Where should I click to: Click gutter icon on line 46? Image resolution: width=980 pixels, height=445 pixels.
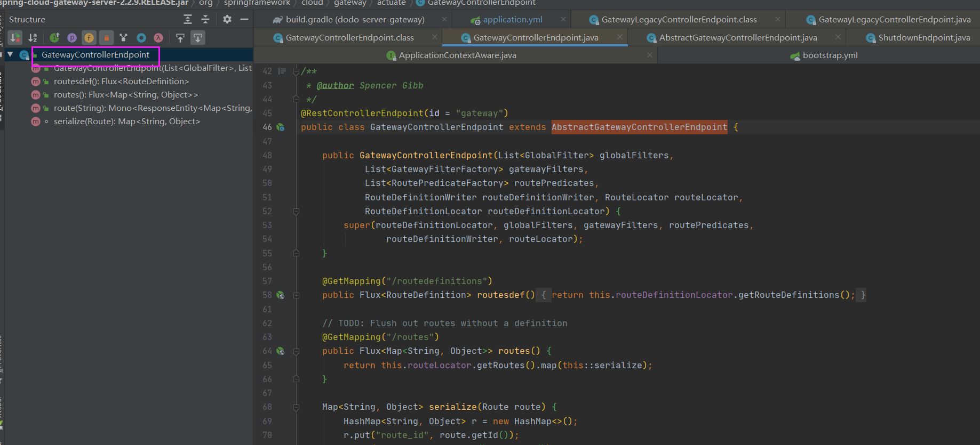coord(281,127)
